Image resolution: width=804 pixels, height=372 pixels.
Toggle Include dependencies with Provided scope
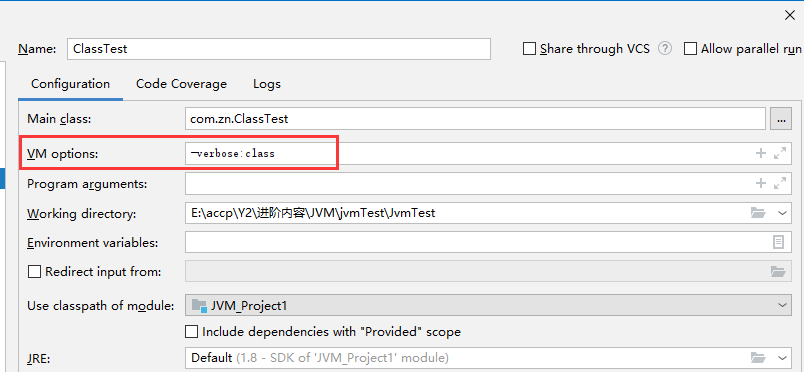tap(191, 331)
